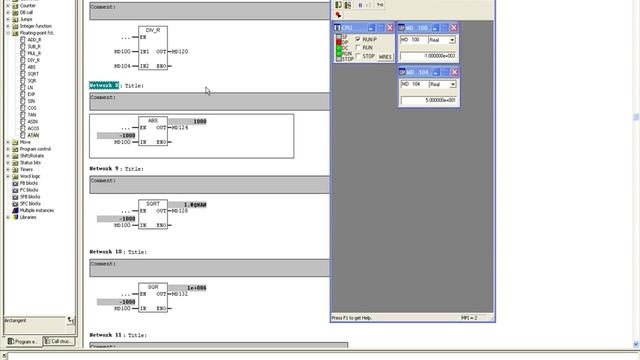
Task: Click second green icon in simulator toolbar
Action: (348, 5)
